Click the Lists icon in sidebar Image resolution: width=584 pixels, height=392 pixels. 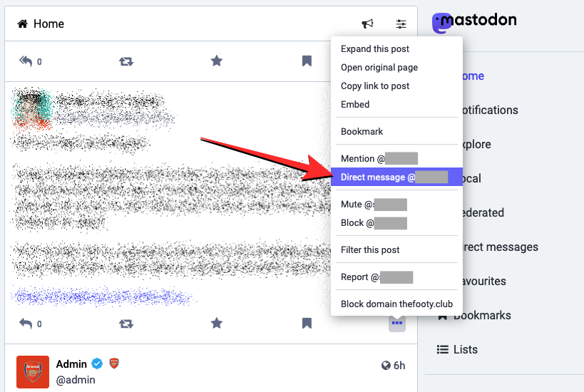click(443, 349)
